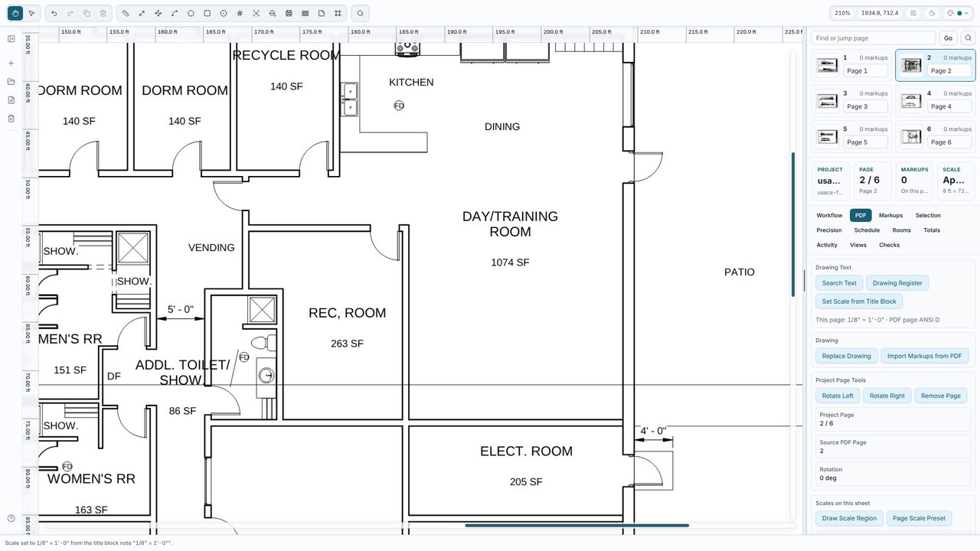Click the duplicate (copy) icon

tap(87, 13)
